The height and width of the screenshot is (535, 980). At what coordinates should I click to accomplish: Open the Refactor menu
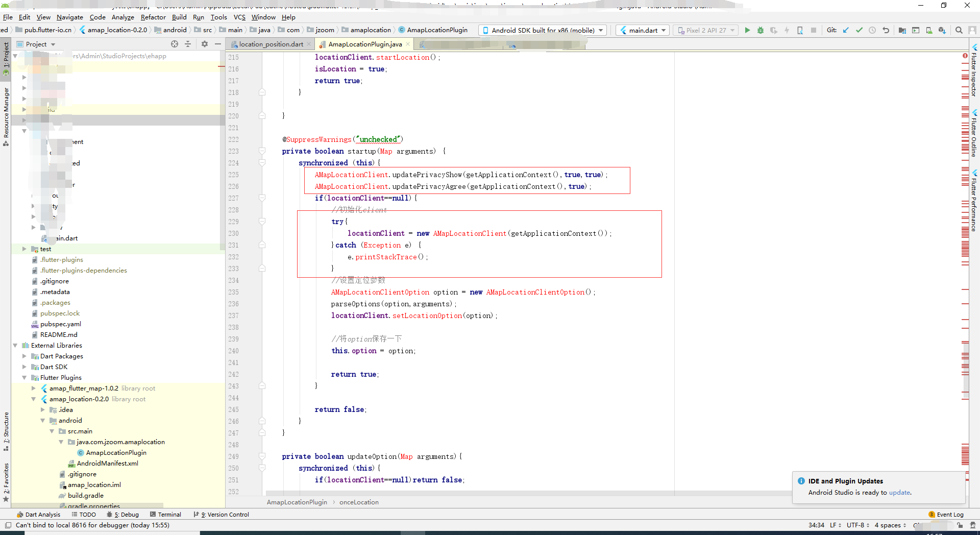pos(153,17)
